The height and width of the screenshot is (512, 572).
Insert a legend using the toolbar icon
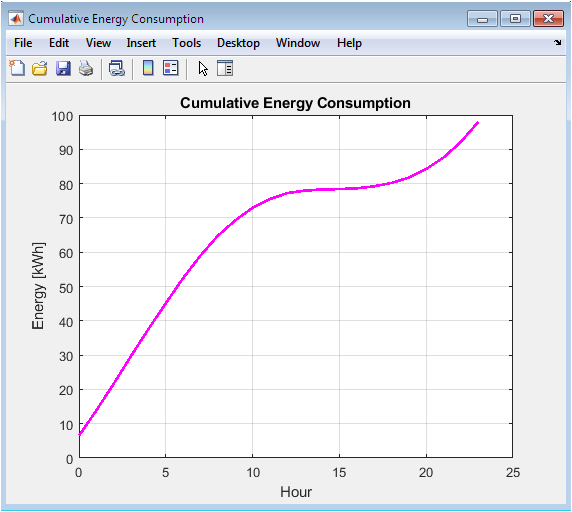click(x=171, y=68)
